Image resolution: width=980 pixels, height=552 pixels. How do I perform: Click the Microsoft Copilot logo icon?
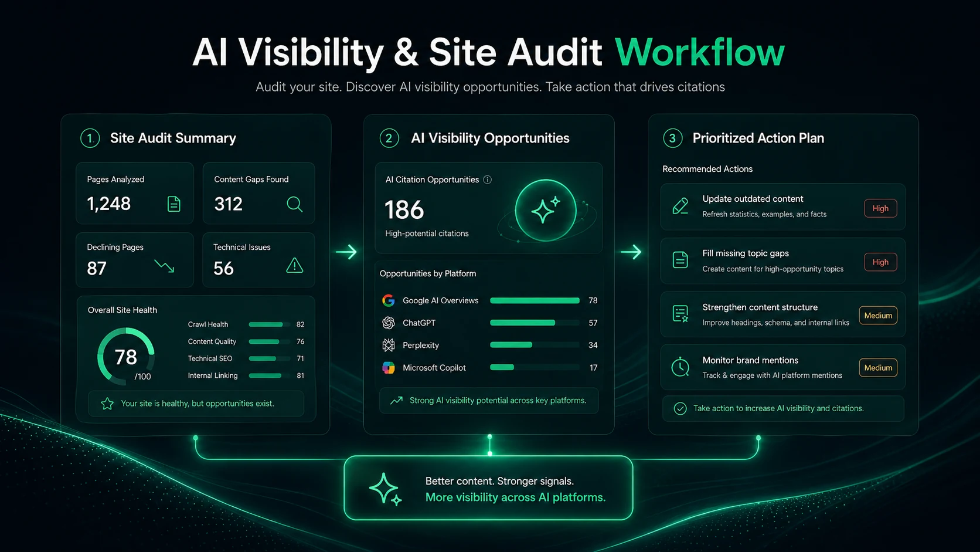click(389, 368)
